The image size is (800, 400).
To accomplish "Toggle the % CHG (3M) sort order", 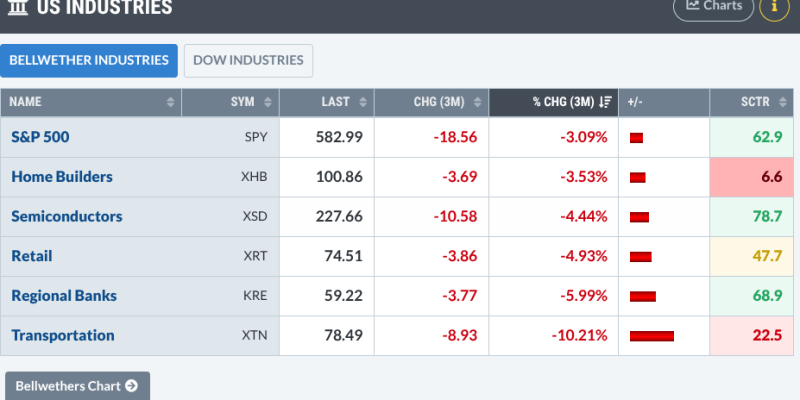I will (554, 102).
